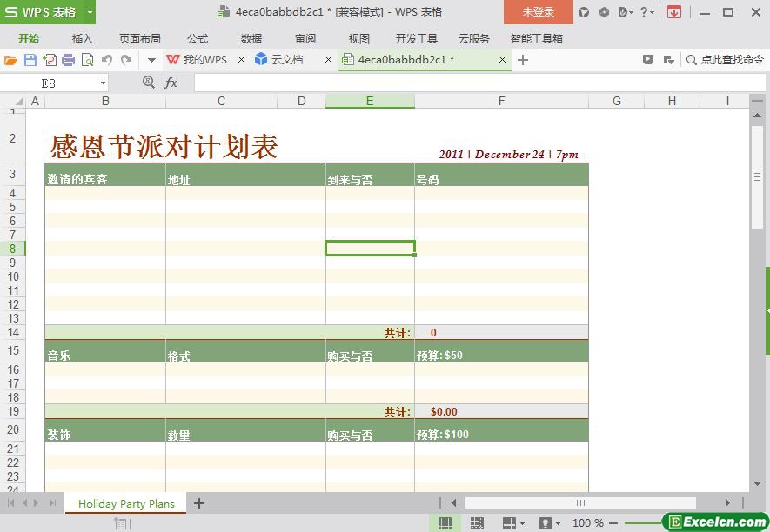This screenshot has height=532, width=770.
Task: Switch to Normal view in status bar
Action: pyautogui.click(x=445, y=522)
